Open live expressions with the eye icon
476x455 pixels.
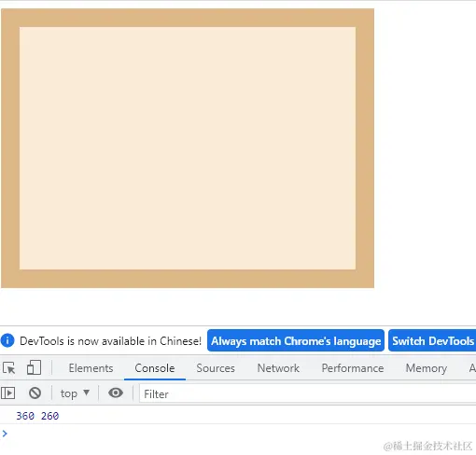(x=116, y=393)
